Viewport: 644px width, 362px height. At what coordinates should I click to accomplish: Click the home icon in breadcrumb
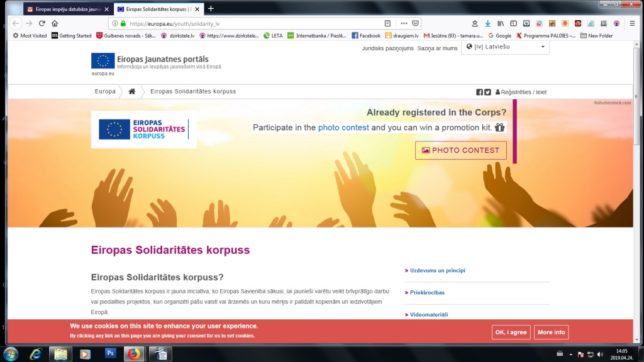pos(132,92)
